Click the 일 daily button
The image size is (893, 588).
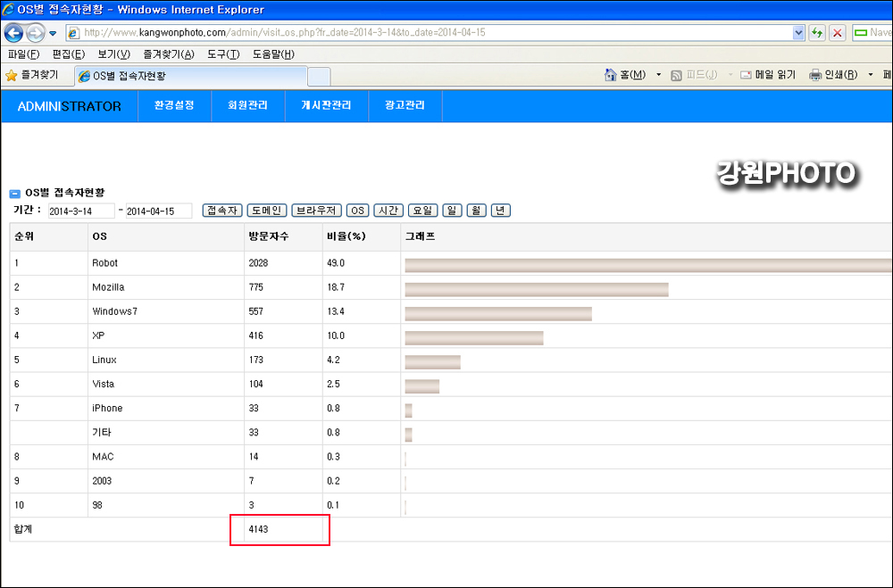tap(452, 211)
